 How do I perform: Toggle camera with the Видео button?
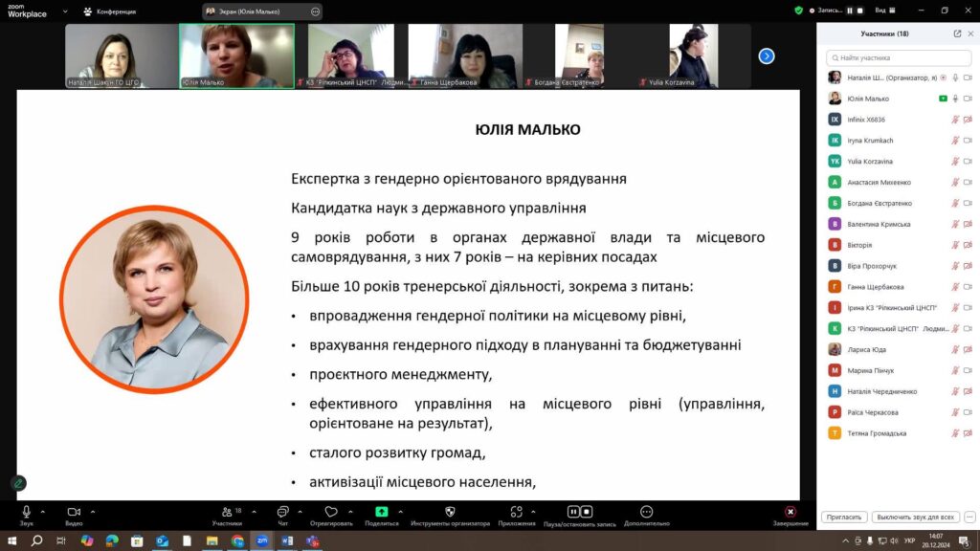pyautogui.click(x=73, y=512)
